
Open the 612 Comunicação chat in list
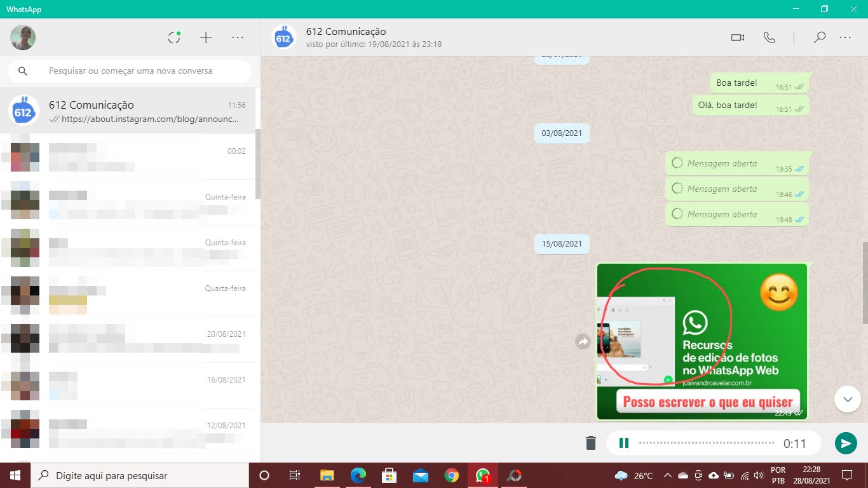point(127,111)
